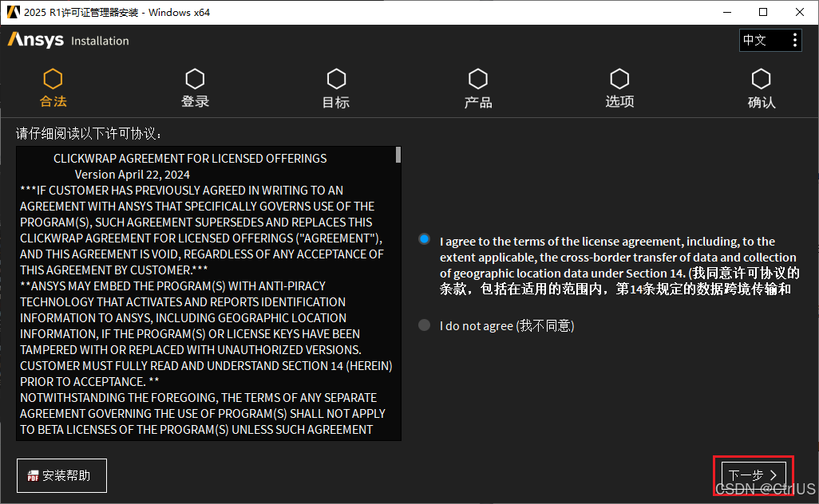Select the 'I agree' radio button
This screenshot has width=819, height=504.
pyautogui.click(x=424, y=239)
